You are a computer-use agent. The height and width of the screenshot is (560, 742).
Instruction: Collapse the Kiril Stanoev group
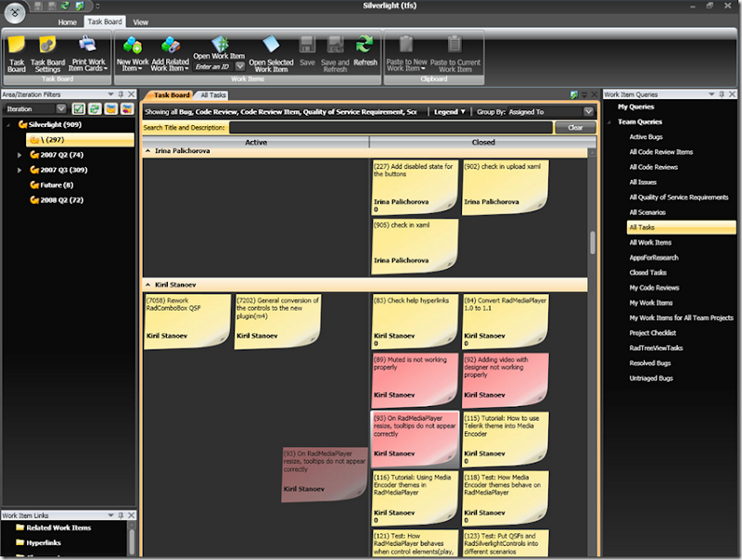tap(148, 285)
